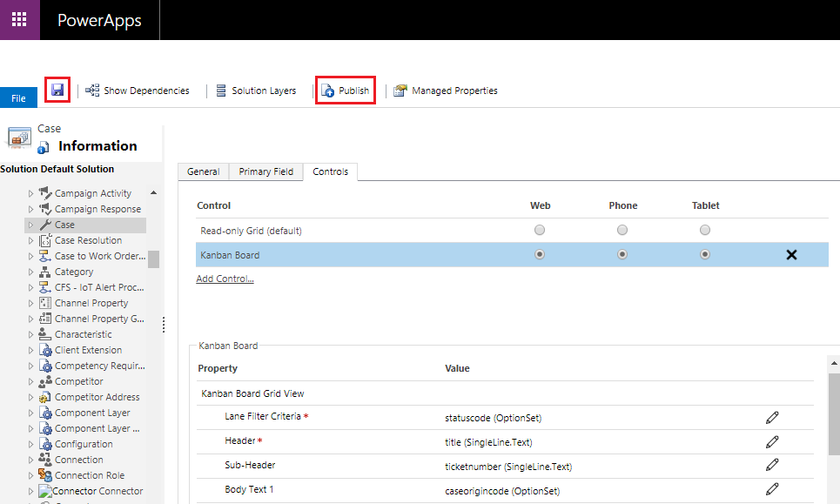
Task: Expand the Configuration node arrow
Action: [x=30, y=445]
